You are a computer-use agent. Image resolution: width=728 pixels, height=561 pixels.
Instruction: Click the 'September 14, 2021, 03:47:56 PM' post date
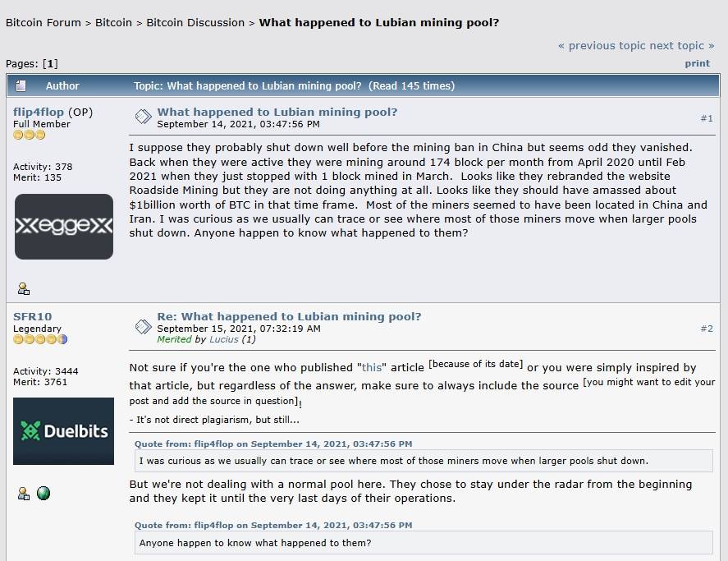(x=238, y=124)
